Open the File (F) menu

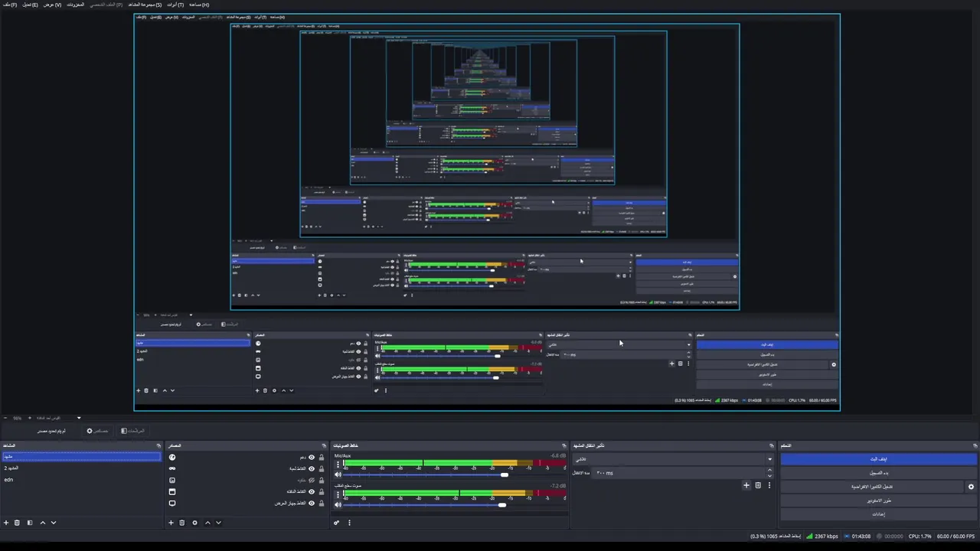click(9, 5)
